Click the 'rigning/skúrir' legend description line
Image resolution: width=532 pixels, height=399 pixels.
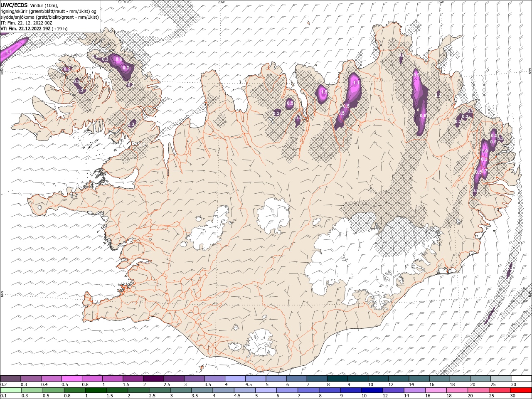(48, 11)
